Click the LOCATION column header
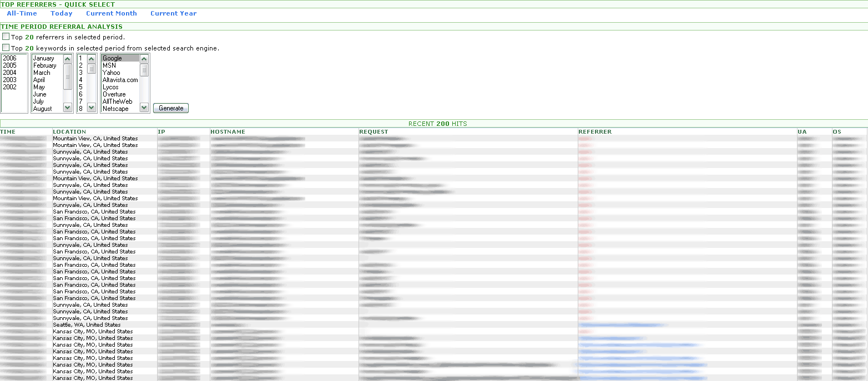868x381 pixels. tap(69, 132)
